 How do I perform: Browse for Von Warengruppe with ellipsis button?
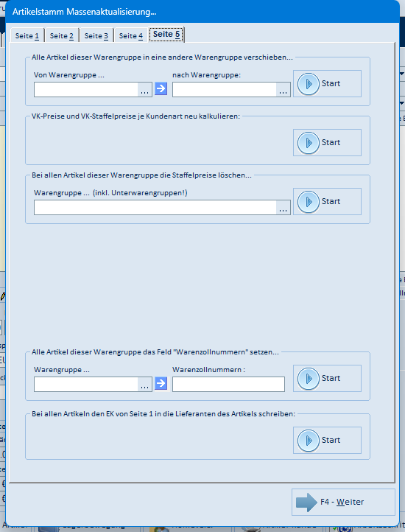tap(145, 90)
